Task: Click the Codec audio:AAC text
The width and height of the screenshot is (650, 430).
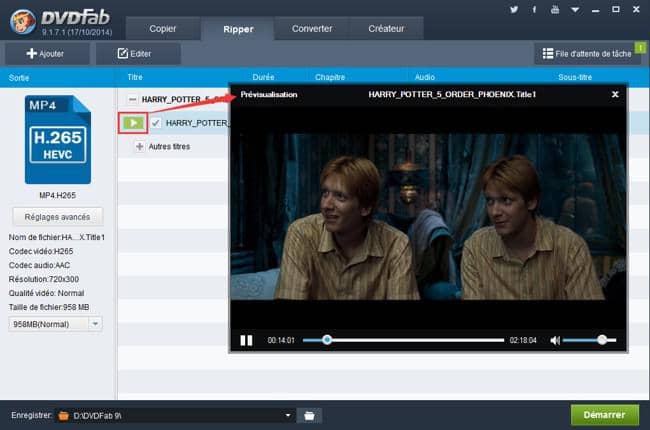Action: click(x=39, y=265)
